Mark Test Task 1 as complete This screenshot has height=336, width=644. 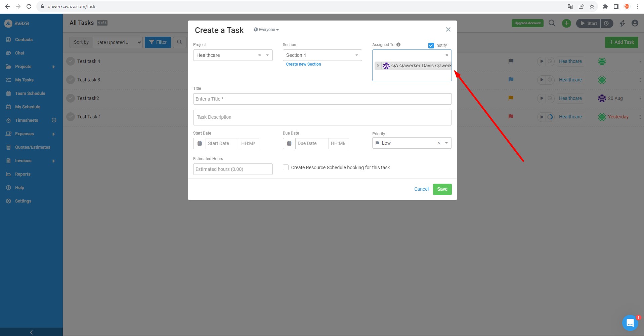(71, 117)
